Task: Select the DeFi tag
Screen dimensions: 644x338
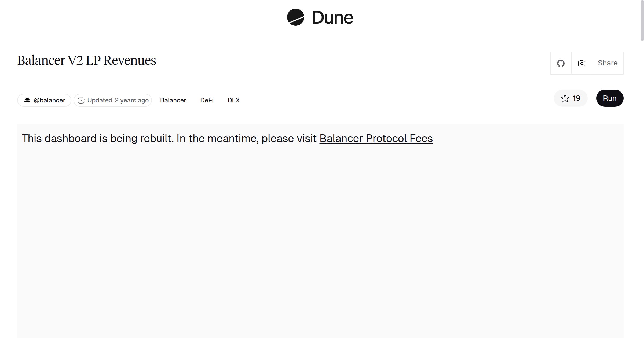Action: [x=207, y=100]
